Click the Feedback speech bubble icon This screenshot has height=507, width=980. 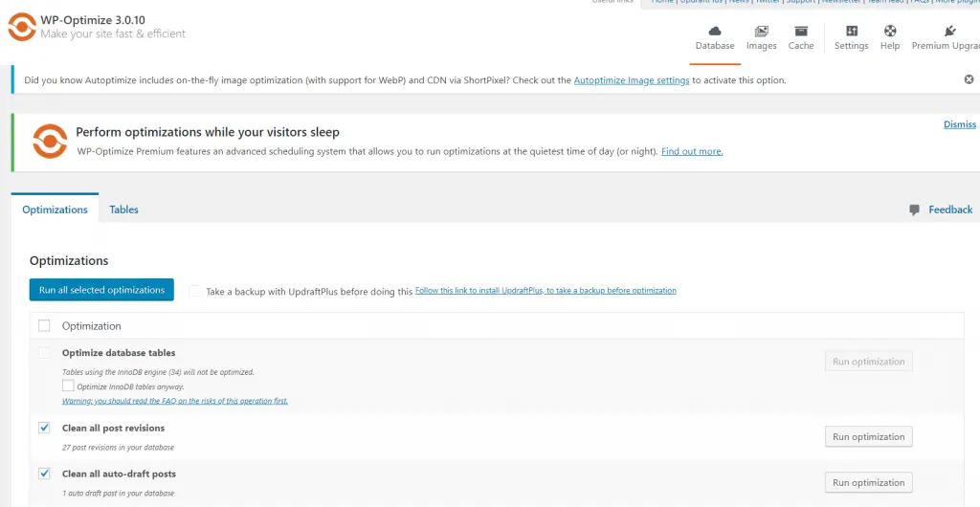pos(915,209)
